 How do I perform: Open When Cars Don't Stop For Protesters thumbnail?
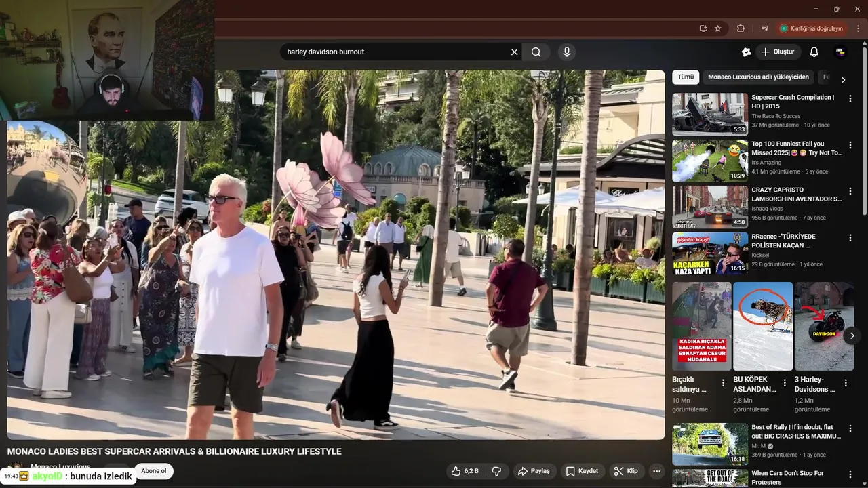point(710,479)
